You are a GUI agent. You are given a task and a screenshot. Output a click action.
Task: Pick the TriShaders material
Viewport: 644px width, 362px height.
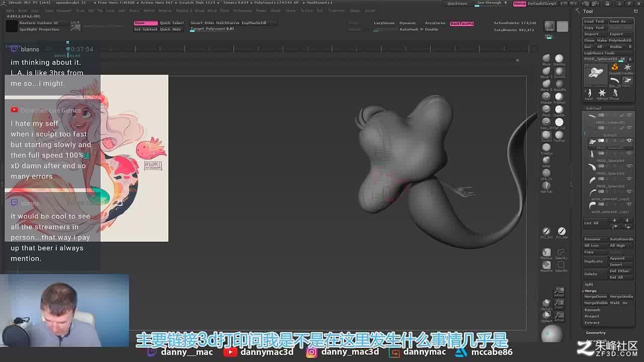[x=559, y=98]
